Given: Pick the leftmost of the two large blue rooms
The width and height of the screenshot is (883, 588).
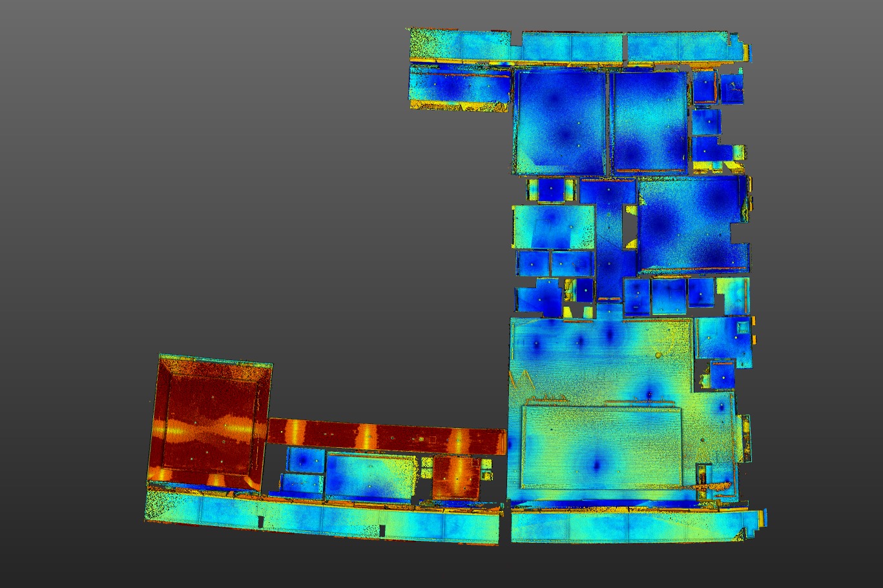Looking at the screenshot, I should (x=560, y=121).
